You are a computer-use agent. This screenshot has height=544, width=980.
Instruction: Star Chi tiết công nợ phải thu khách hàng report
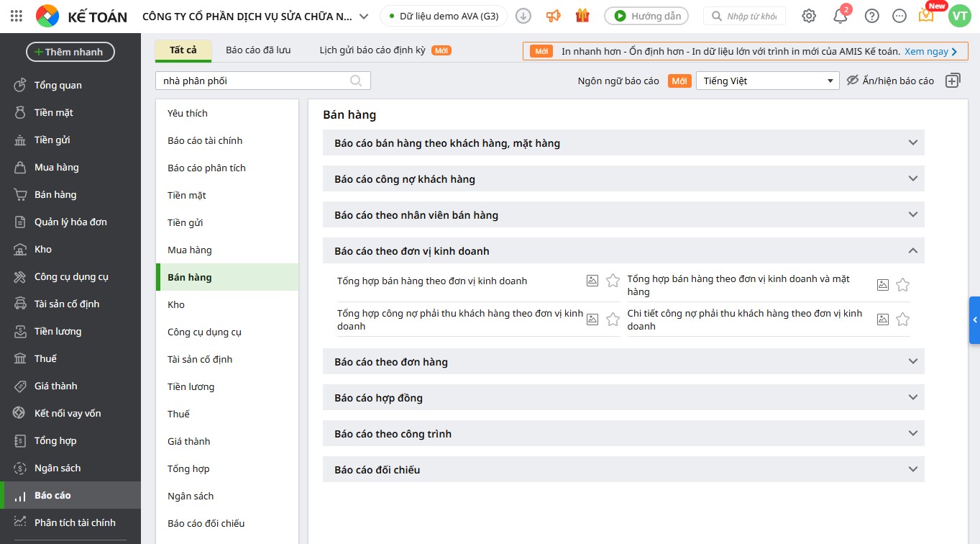click(x=903, y=319)
